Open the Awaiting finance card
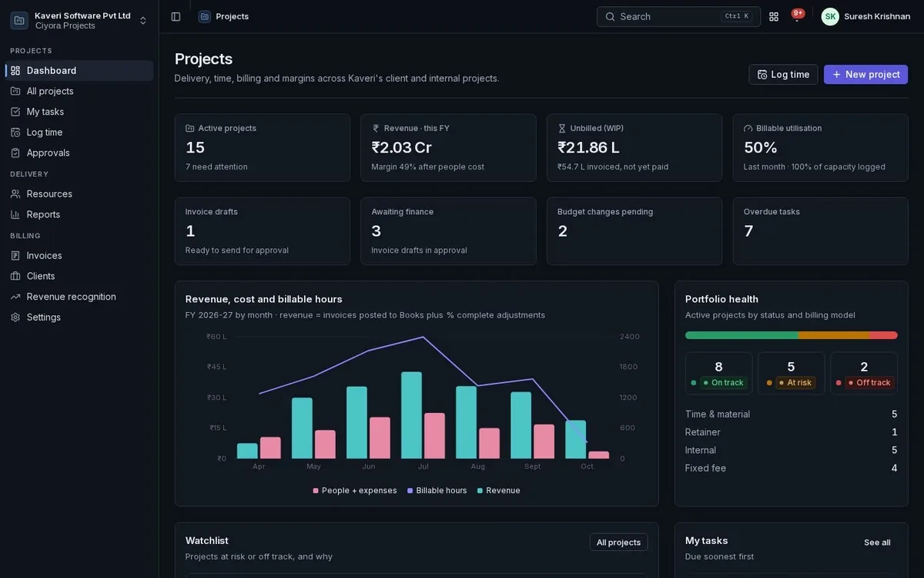 [448, 231]
